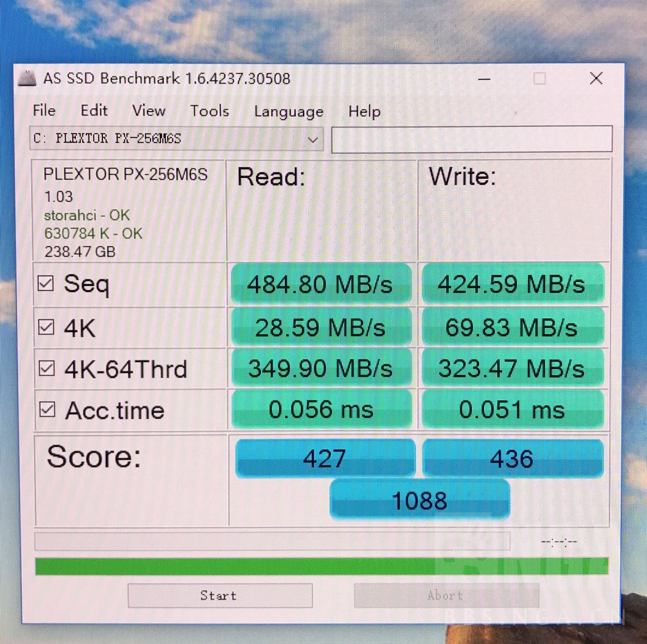The height and width of the screenshot is (644, 647).
Task: Toggle the 4K-64Thrd test checkbox
Action: [x=46, y=368]
